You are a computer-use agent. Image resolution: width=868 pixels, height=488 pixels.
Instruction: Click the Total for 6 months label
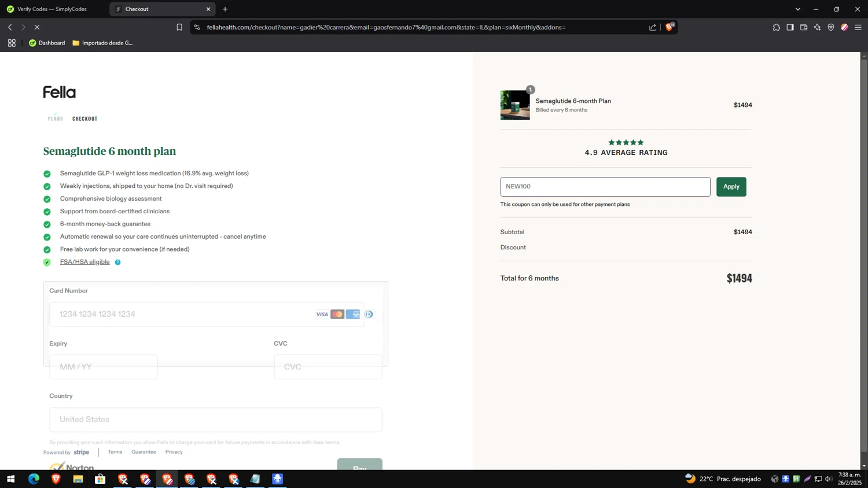coord(529,278)
